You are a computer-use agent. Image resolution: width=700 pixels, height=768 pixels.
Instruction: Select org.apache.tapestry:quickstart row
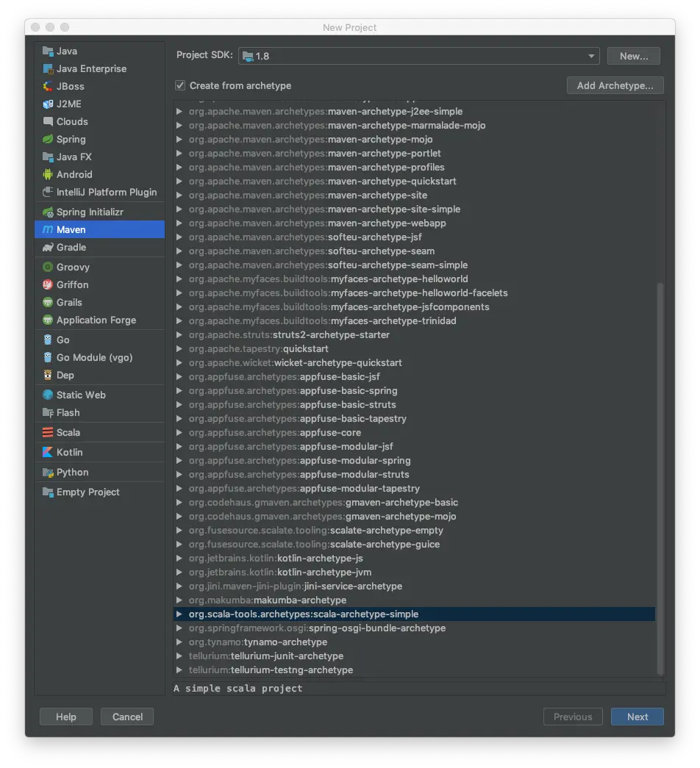coord(415,349)
